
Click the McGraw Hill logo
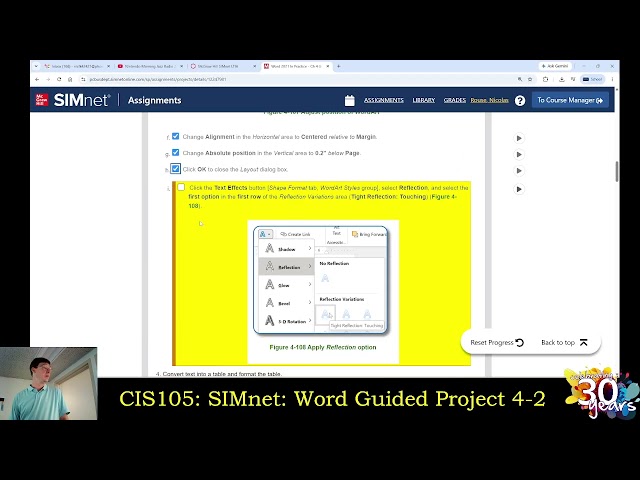[41, 100]
